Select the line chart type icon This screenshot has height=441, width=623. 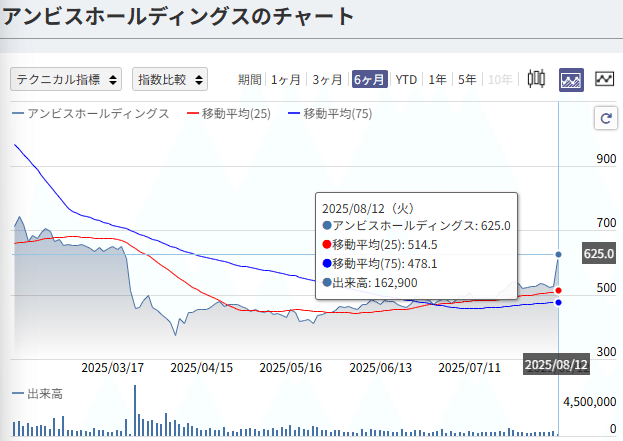(x=604, y=79)
